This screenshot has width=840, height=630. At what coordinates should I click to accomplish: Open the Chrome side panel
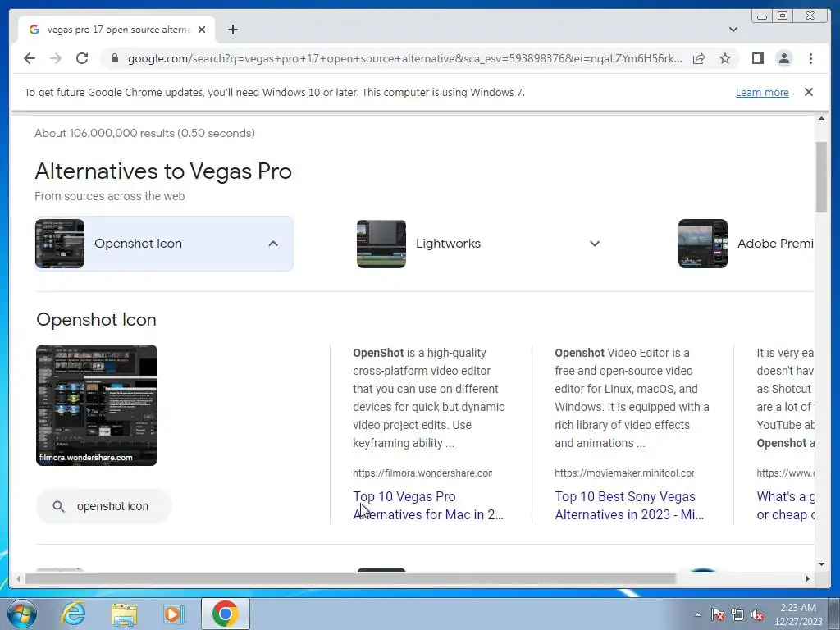tap(757, 58)
